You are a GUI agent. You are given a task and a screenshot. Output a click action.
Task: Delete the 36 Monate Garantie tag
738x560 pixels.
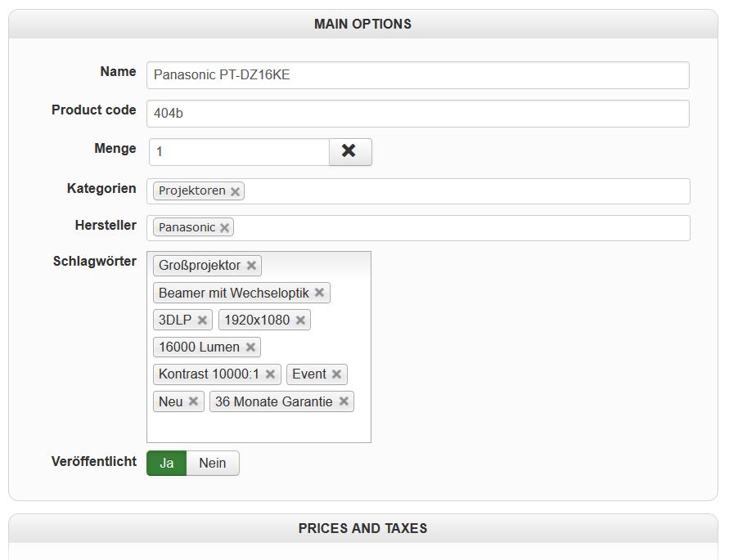click(344, 401)
